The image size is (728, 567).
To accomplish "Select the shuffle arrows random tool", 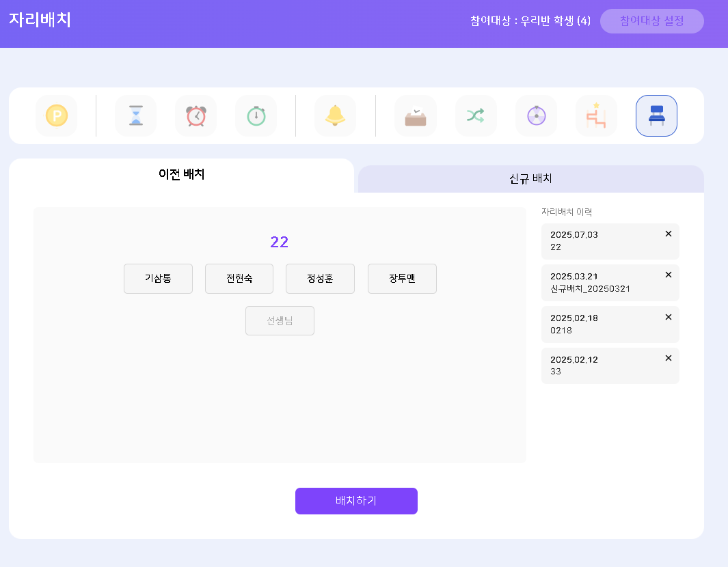I will 476,116.
